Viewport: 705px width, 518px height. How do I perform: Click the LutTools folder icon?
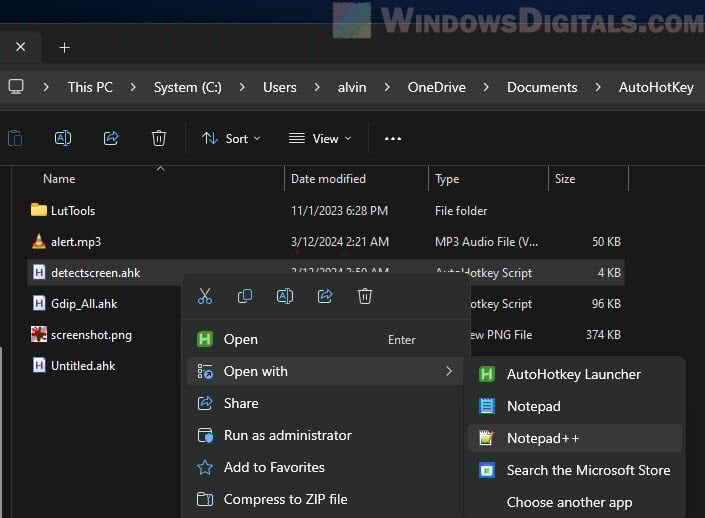39,210
